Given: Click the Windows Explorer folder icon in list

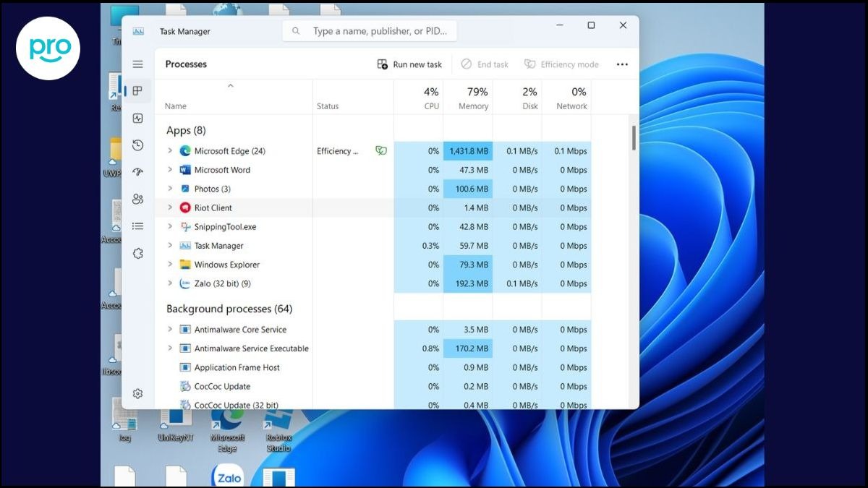Looking at the screenshot, I should click(185, 265).
